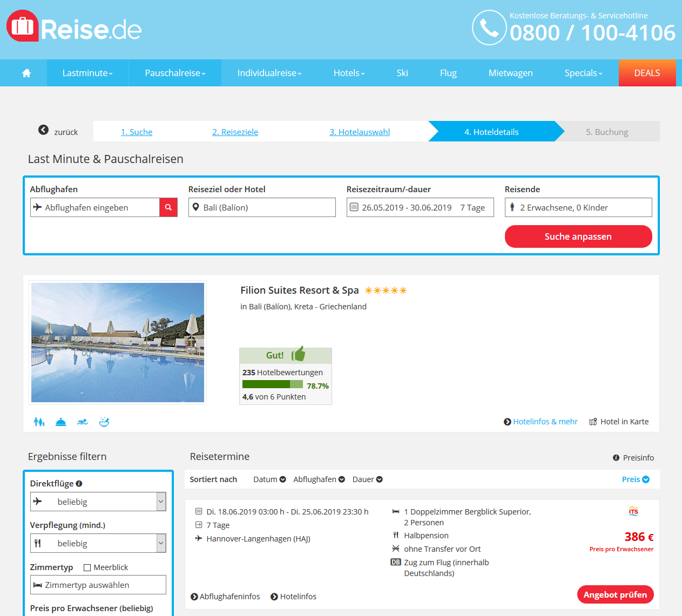Click the spa wellness amenity icon
The image size is (682, 616).
(x=104, y=422)
